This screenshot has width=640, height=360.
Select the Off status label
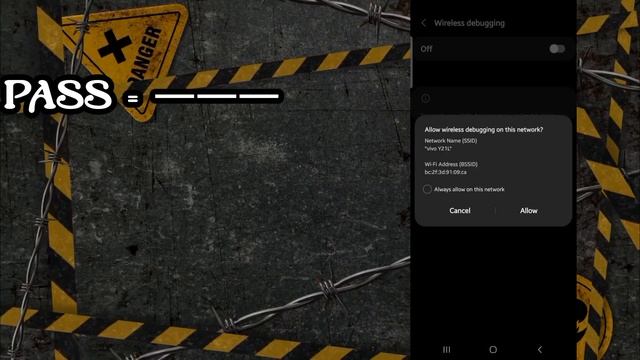[426, 49]
